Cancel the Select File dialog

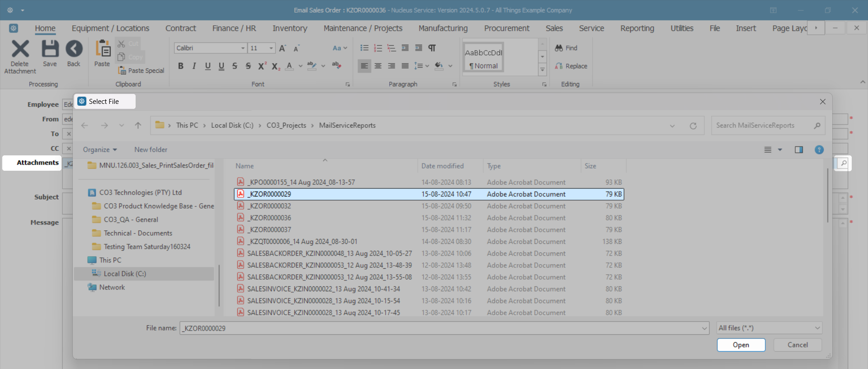coord(797,345)
